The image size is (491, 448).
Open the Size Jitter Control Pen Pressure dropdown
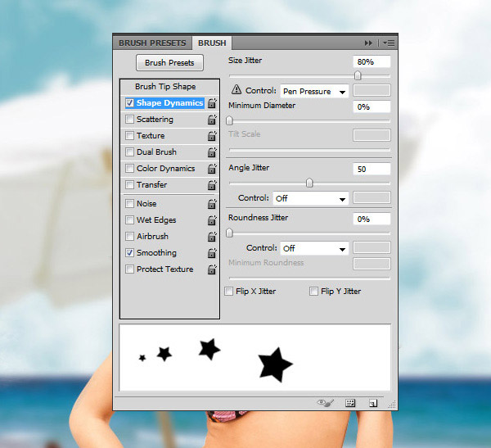pos(314,91)
